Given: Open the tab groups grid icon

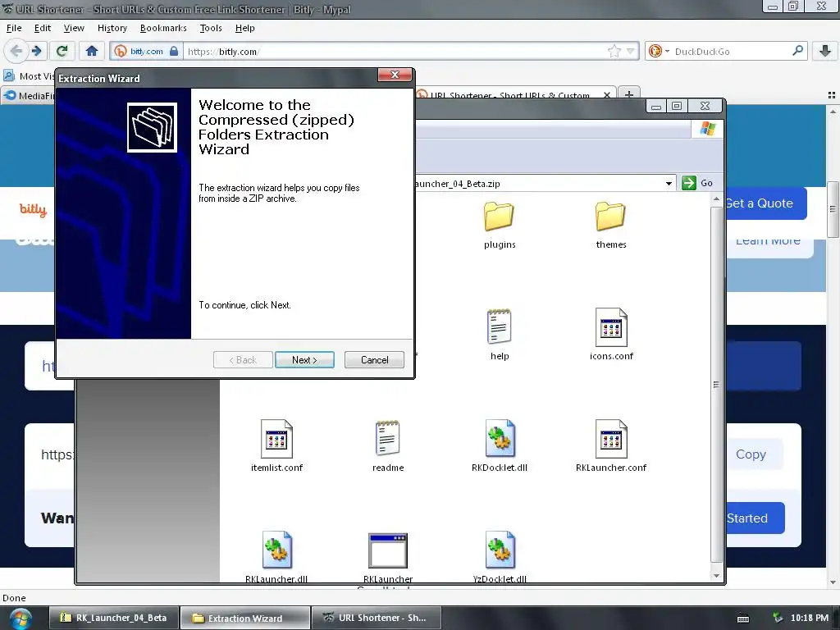Looking at the screenshot, I should click(x=832, y=95).
